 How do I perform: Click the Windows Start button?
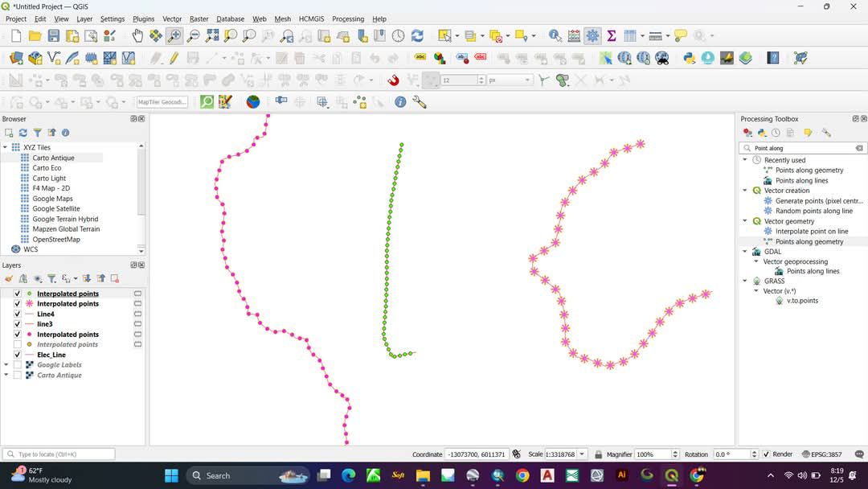(x=172, y=475)
